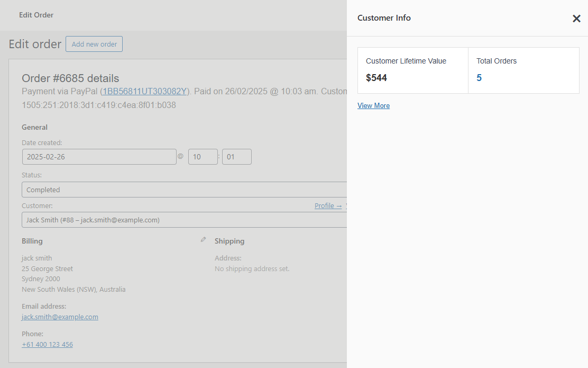Click the General section heading
The width and height of the screenshot is (588, 368).
click(34, 127)
